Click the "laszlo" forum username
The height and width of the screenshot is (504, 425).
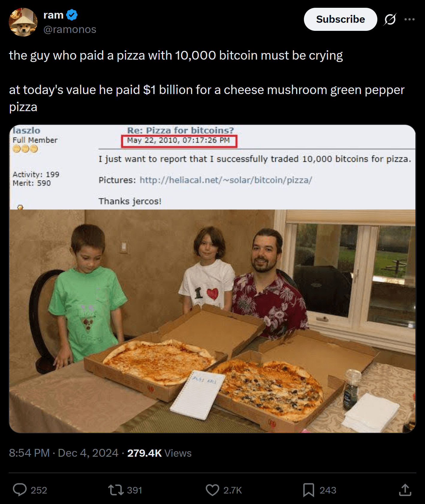tap(27, 130)
